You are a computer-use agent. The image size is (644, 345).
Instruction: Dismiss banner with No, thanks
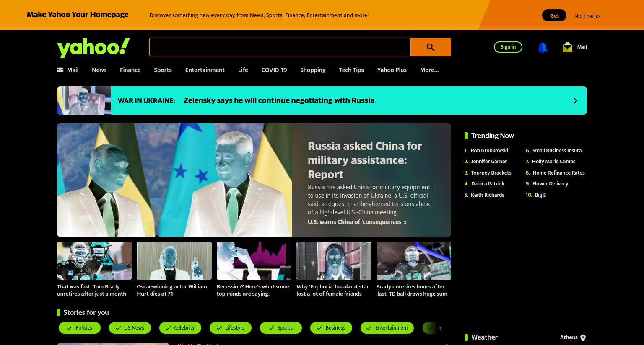click(x=587, y=16)
